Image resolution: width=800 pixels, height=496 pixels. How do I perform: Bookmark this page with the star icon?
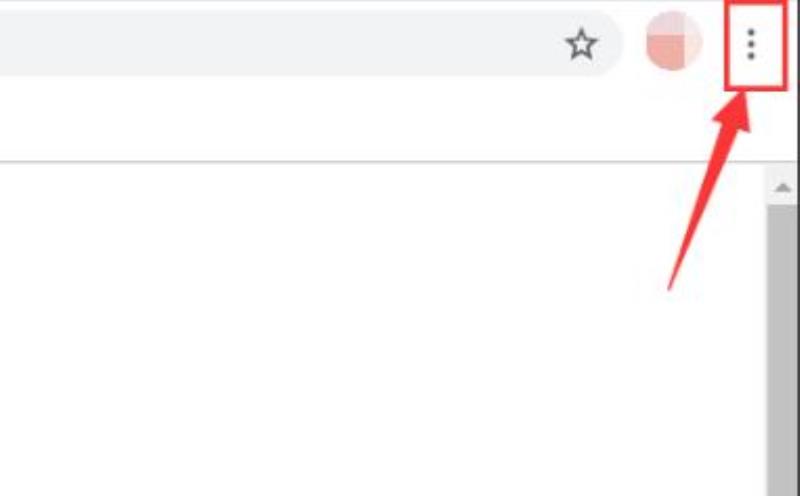click(581, 44)
